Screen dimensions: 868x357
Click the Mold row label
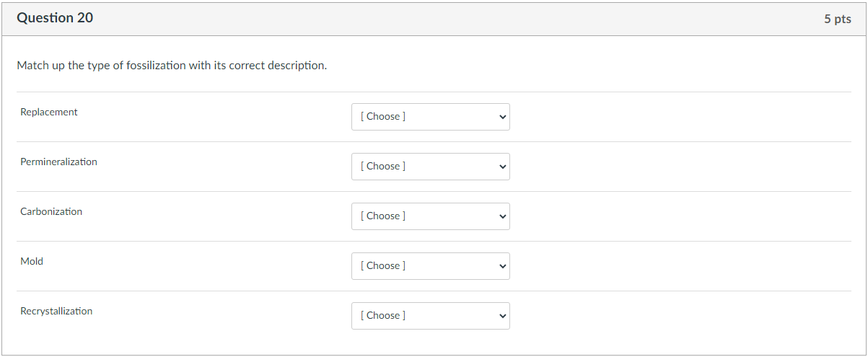[32, 262]
